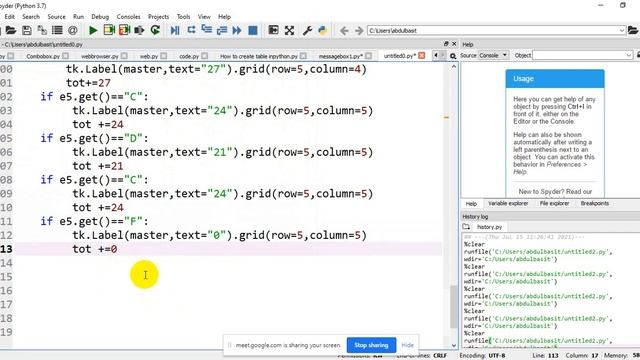Close the Combobox.py tab
This screenshot has height=360, width=640.
coord(66,56)
